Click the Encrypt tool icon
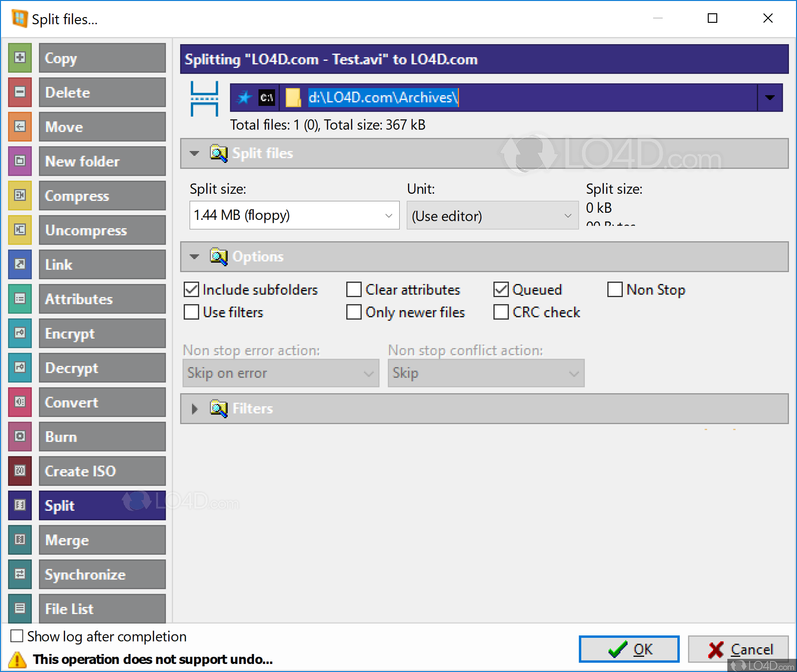The width and height of the screenshot is (797, 672). pyautogui.click(x=19, y=333)
